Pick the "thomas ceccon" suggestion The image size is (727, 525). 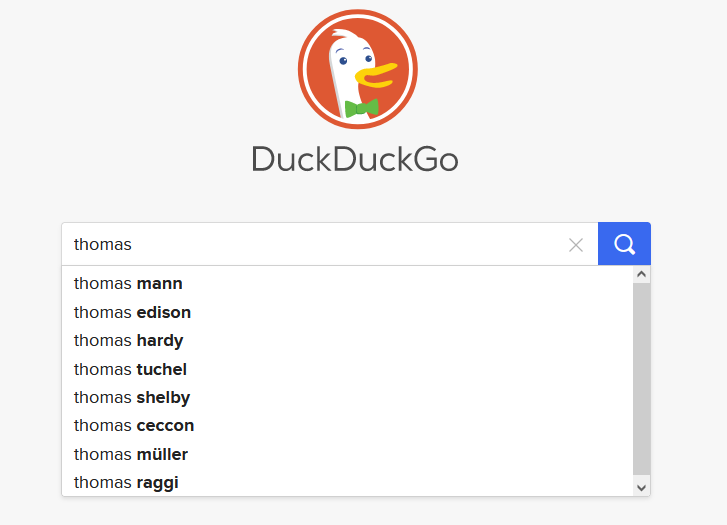click(134, 426)
